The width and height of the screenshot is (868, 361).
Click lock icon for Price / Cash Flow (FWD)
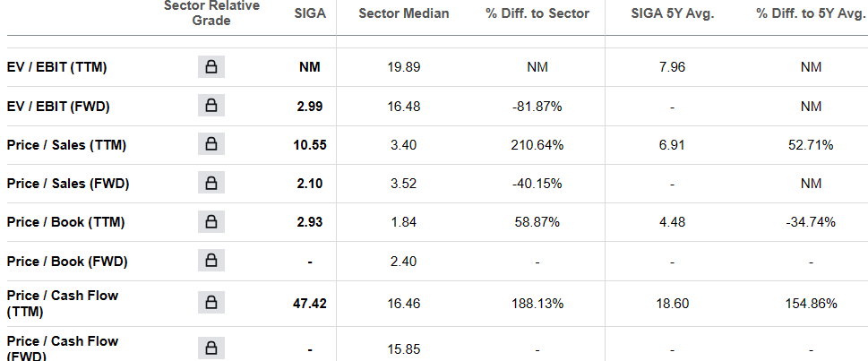211,348
